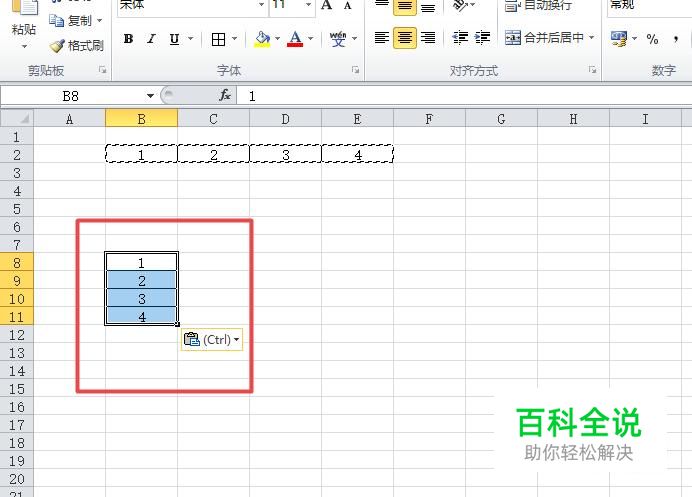Click the text orientation icon

[460, 6]
